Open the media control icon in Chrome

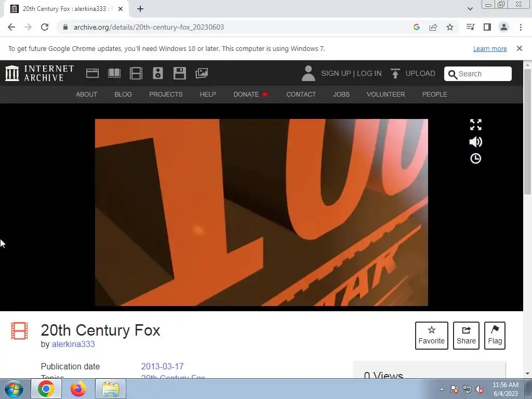[470, 27]
